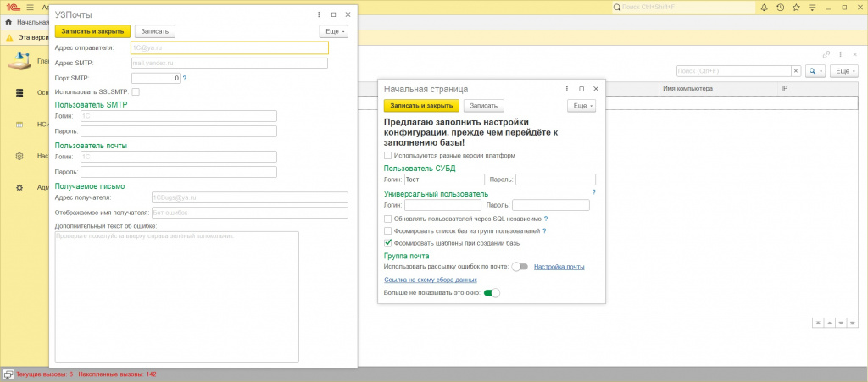Image resolution: width=868 pixels, height=382 pixels.
Task: Click the status bar calls monitor icon
Action: tap(8, 374)
